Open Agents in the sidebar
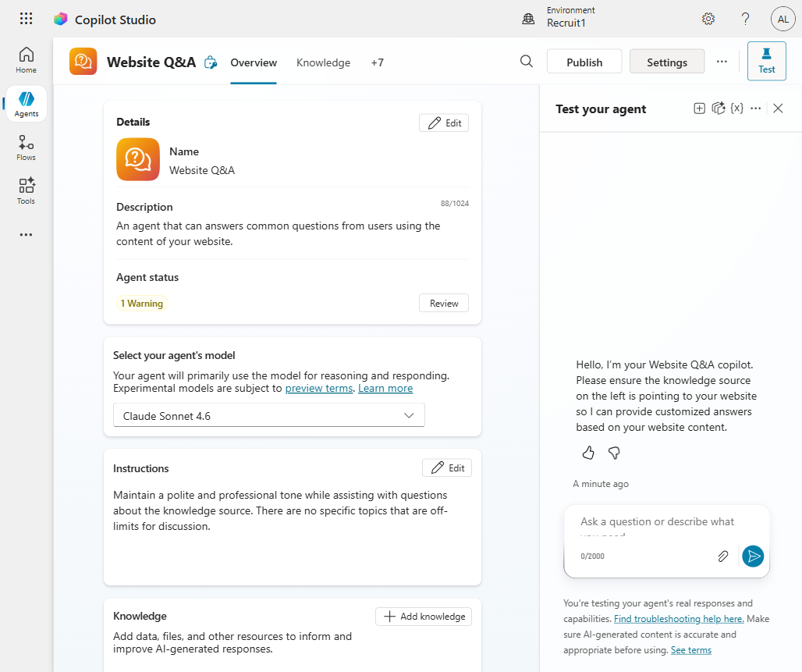Image resolution: width=802 pixels, height=672 pixels. point(26,104)
